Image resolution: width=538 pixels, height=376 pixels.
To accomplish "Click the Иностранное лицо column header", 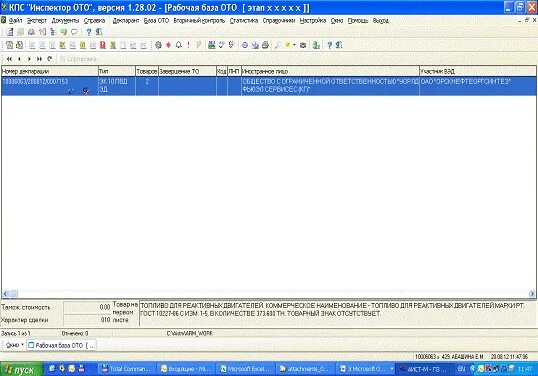I will click(330, 71).
